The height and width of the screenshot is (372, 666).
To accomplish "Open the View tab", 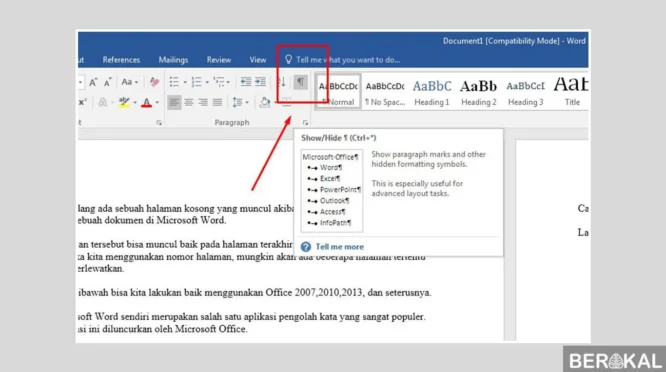I will [x=258, y=60].
